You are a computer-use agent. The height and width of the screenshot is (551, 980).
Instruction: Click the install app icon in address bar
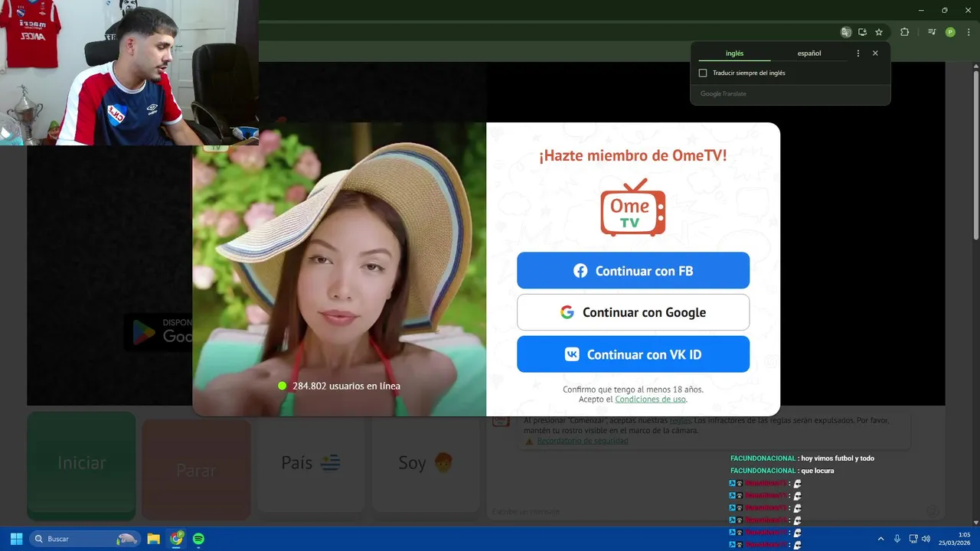click(x=862, y=32)
